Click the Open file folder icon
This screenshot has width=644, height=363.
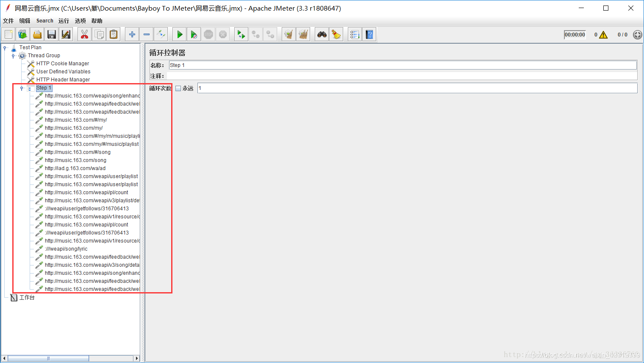(x=37, y=34)
